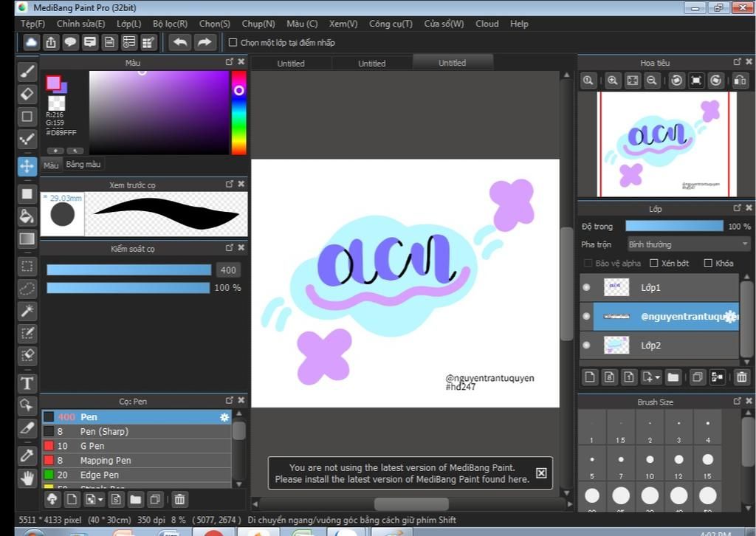Open gear settings on the @nguyentrantuquyen layer
Viewport: 756px width, 536px height.
point(732,317)
